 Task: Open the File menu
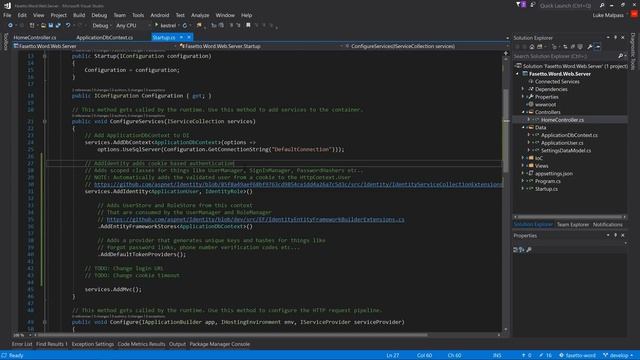(7, 15)
